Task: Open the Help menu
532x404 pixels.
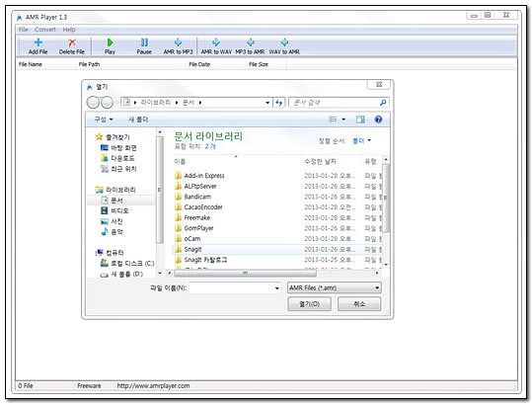Action: pyautogui.click(x=69, y=30)
